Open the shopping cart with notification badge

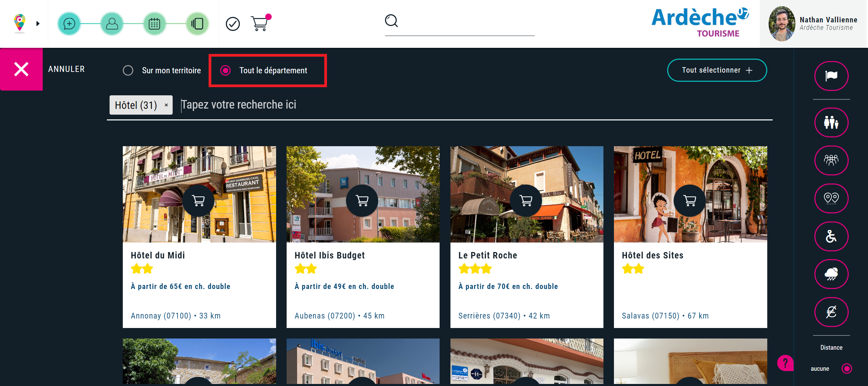point(260,23)
